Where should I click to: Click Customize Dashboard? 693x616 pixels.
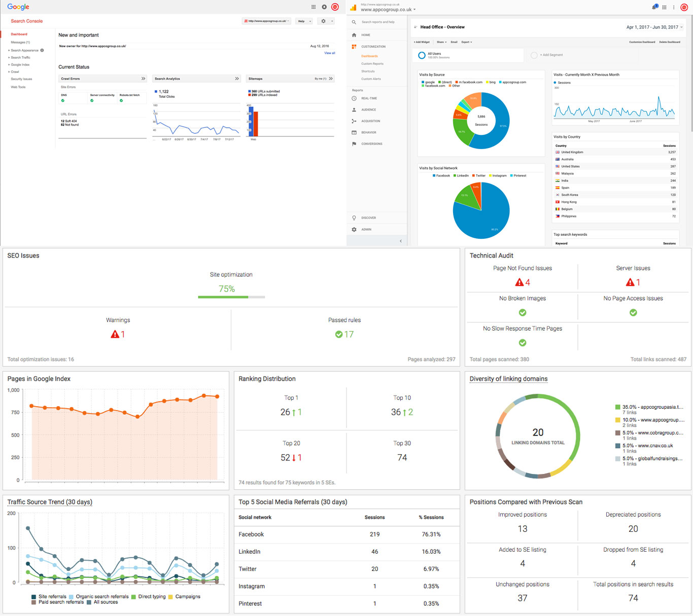(642, 42)
